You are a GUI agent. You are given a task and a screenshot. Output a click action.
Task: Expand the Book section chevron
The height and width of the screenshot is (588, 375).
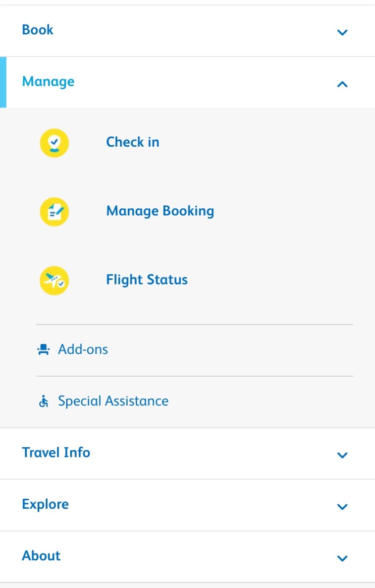click(x=342, y=32)
